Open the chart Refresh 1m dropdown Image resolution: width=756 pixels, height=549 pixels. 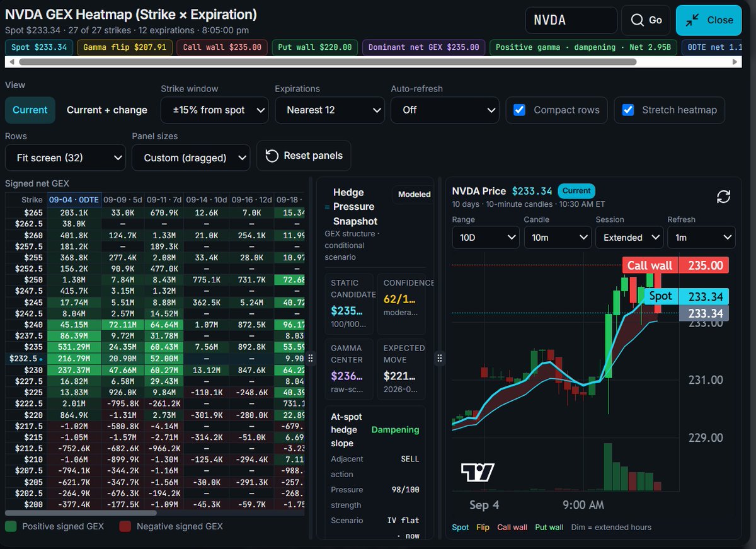701,238
